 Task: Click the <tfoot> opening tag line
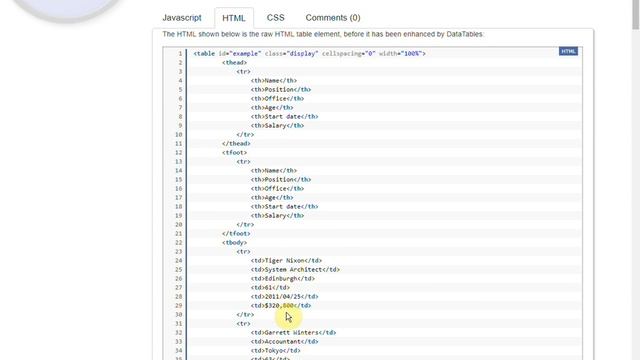pyautogui.click(x=234, y=153)
